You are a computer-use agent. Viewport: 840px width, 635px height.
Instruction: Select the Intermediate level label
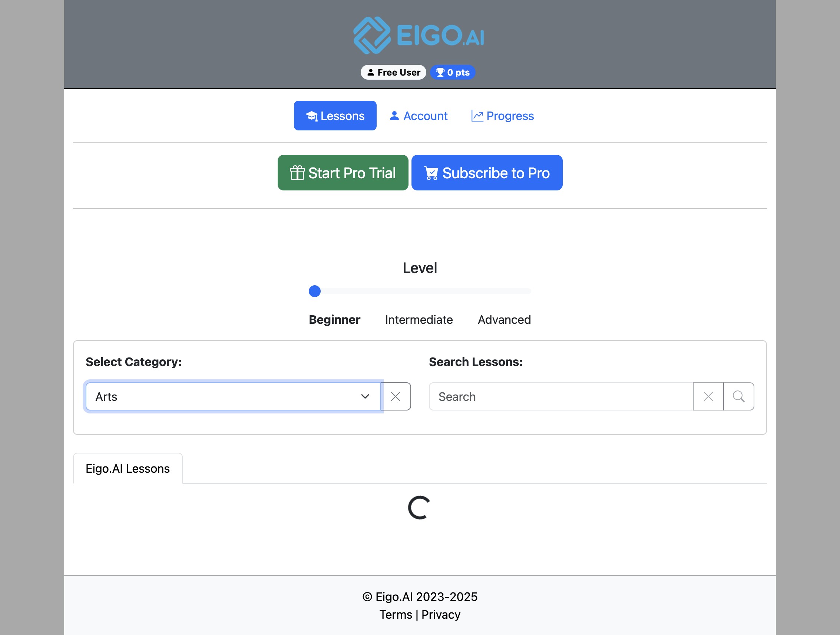tap(419, 320)
